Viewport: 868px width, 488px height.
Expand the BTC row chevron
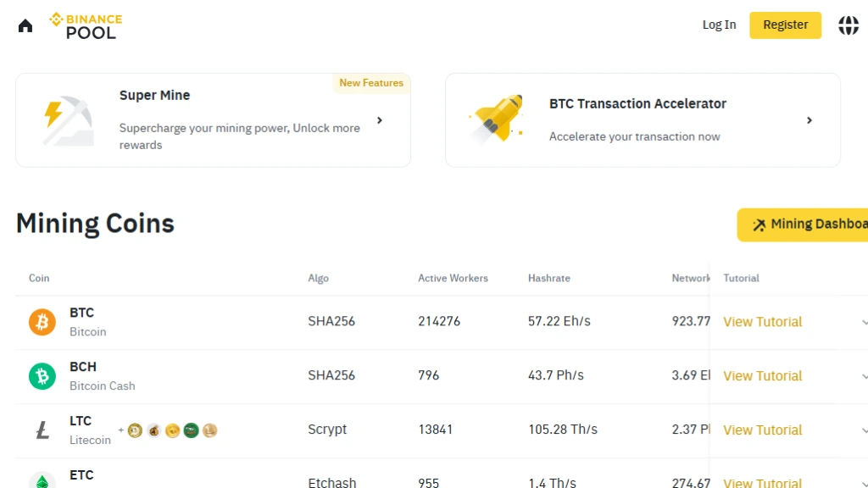click(864, 322)
